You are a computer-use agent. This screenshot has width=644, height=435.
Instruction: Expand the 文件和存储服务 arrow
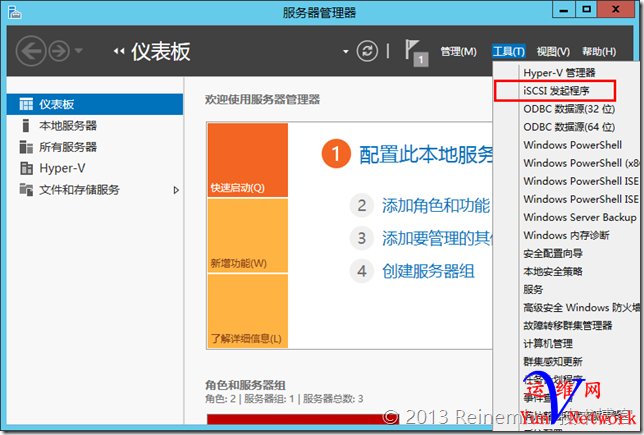point(176,190)
